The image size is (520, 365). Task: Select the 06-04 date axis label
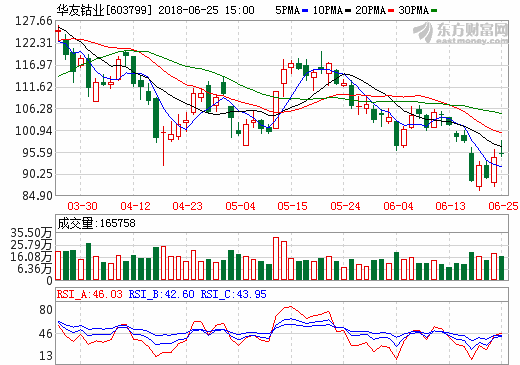pyautogui.click(x=398, y=206)
